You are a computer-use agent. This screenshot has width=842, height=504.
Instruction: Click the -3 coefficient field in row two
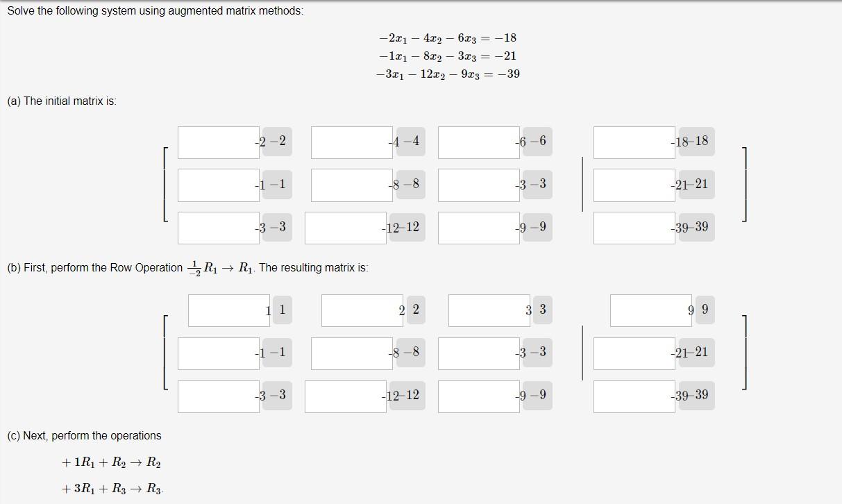[478, 185]
